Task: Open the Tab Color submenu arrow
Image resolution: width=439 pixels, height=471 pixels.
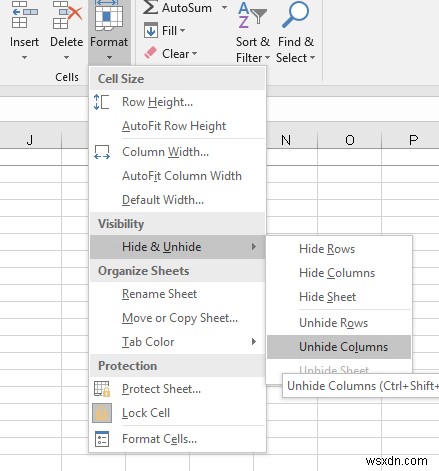Action: (254, 342)
